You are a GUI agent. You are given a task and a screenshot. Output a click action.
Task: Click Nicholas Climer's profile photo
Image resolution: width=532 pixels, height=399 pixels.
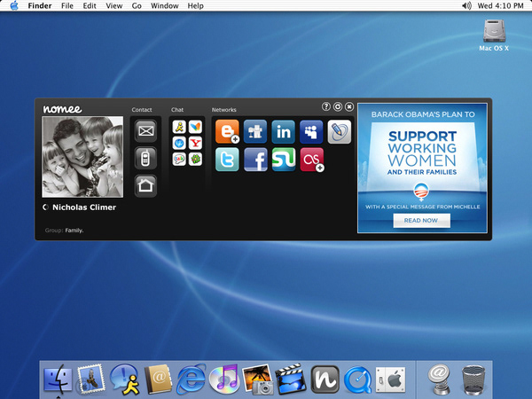pos(82,157)
